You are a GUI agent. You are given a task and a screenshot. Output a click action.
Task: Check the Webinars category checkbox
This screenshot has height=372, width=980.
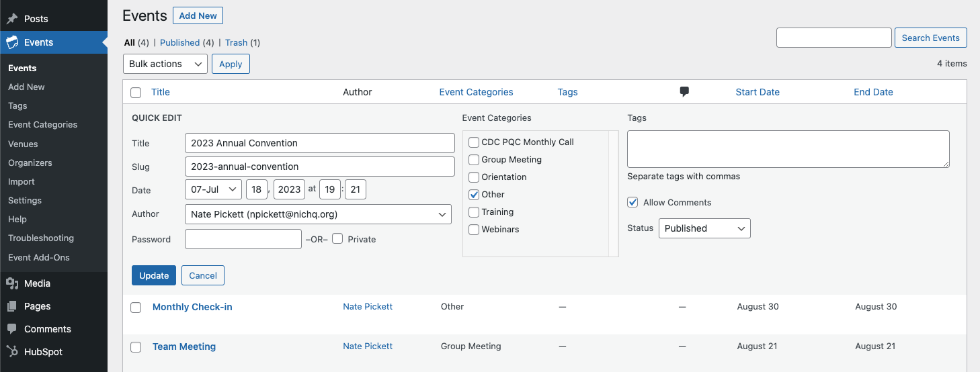474,230
